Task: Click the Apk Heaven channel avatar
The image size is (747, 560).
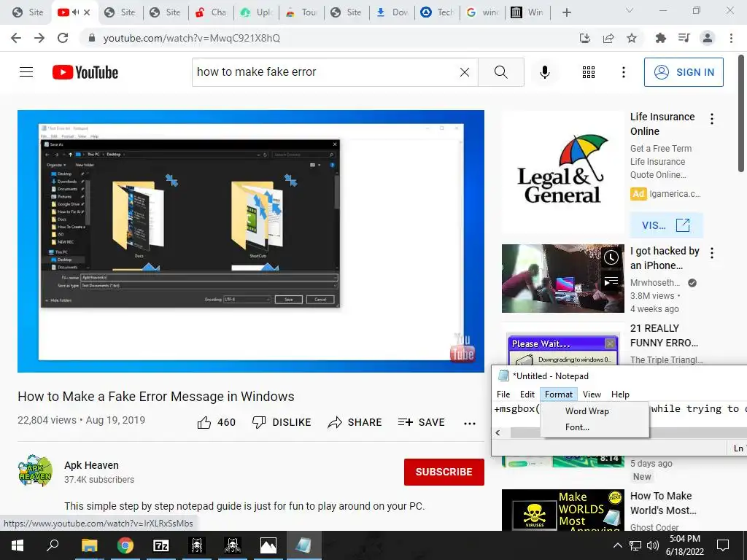Action: pos(35,470)
